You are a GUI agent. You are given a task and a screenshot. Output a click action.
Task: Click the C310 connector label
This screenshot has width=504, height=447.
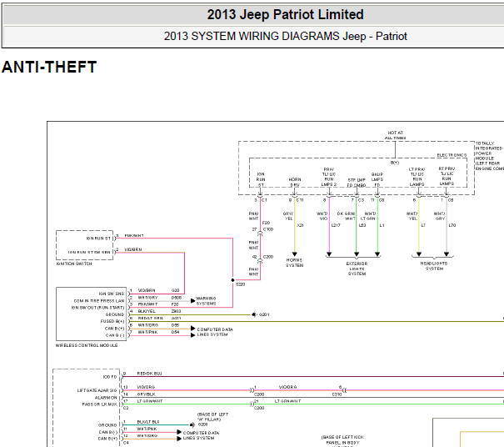pos(337,394)
